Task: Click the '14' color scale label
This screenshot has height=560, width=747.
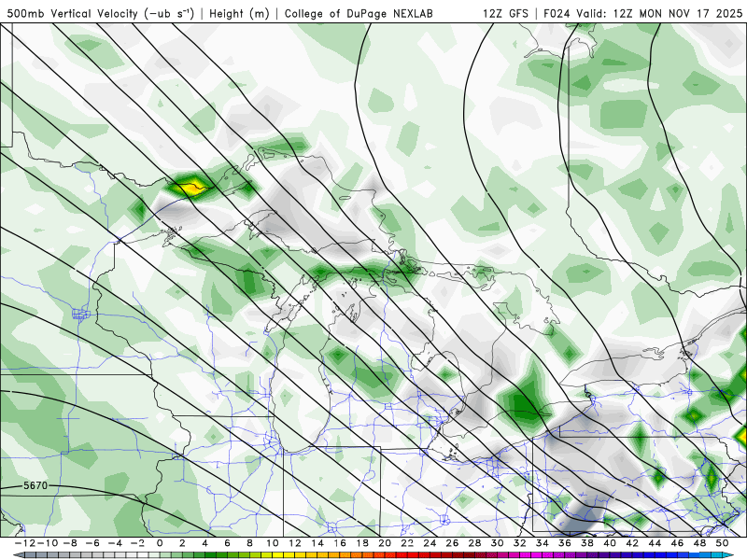Action: point(317,543)
